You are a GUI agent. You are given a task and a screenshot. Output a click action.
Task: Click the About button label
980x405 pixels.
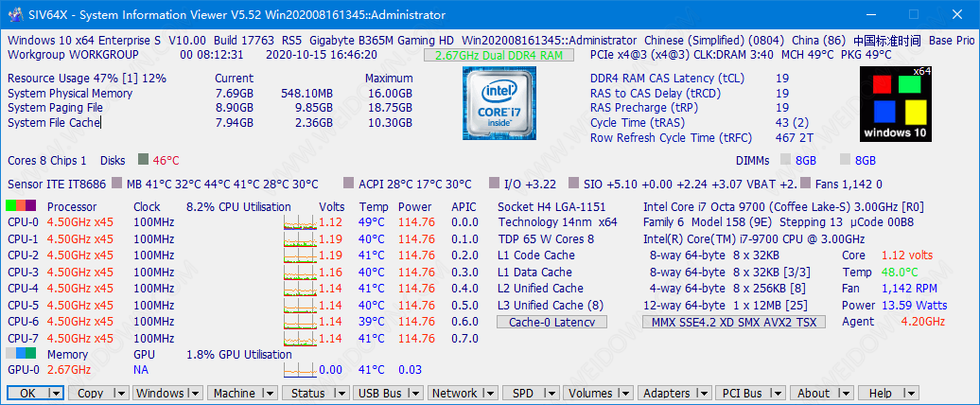[814, 393]
